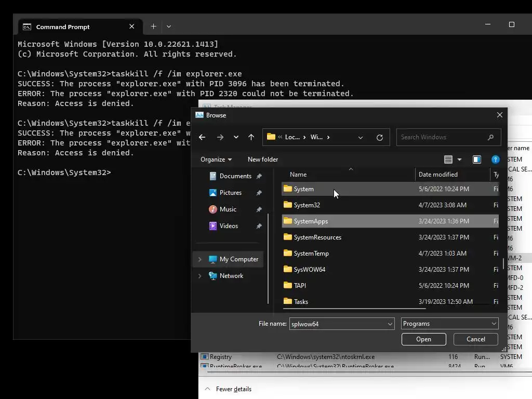Expand the address bar history dropdown
Viewport: 532px width, 399px height.
point(361,137)
